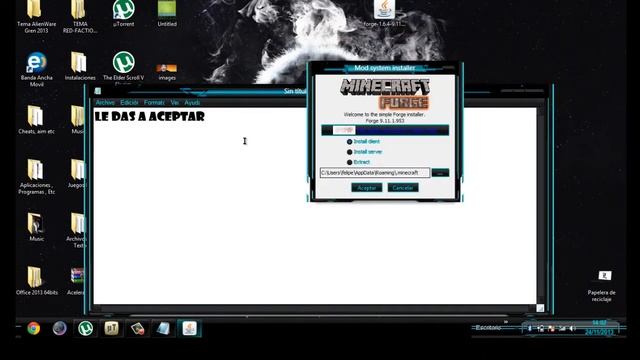Switch to Java installer taskbar icon
Screen dimensions: 640x360
pos(189,328)
